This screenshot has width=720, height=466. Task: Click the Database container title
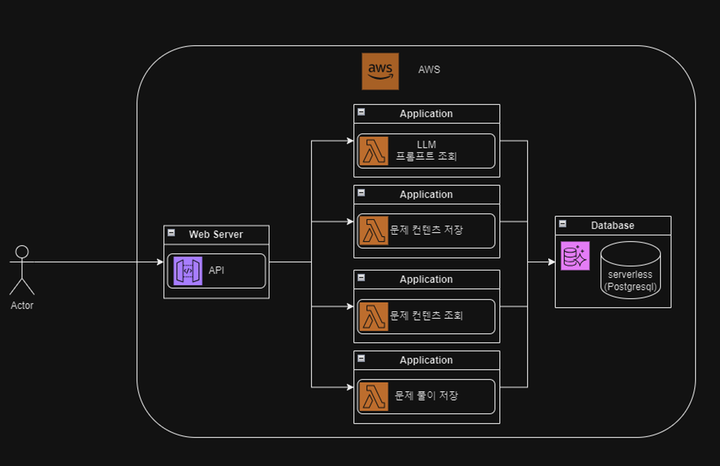610,225
